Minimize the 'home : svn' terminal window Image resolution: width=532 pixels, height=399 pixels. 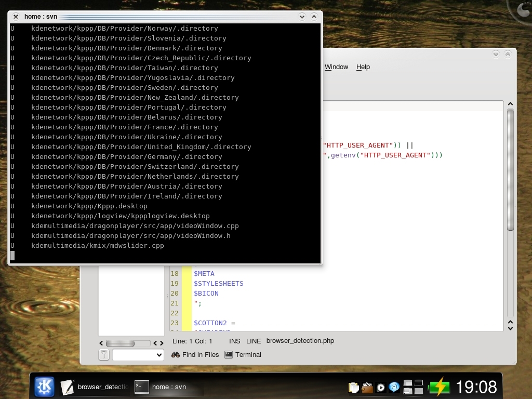tap(302, 16)
